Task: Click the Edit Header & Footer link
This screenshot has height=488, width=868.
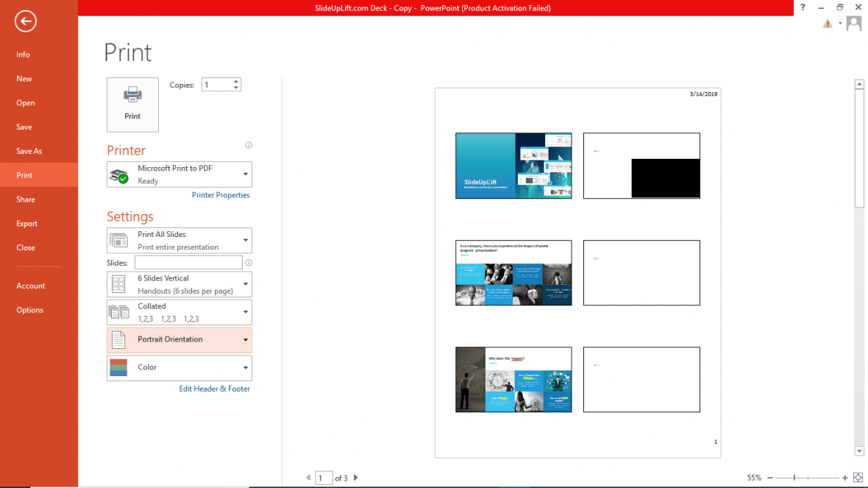Action: pyautogui.click(x=214, y=389)
